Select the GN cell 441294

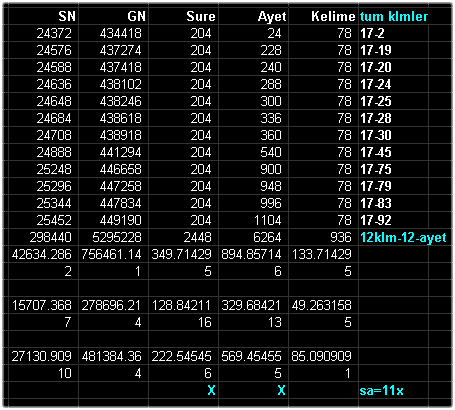[x=113, y=152]
